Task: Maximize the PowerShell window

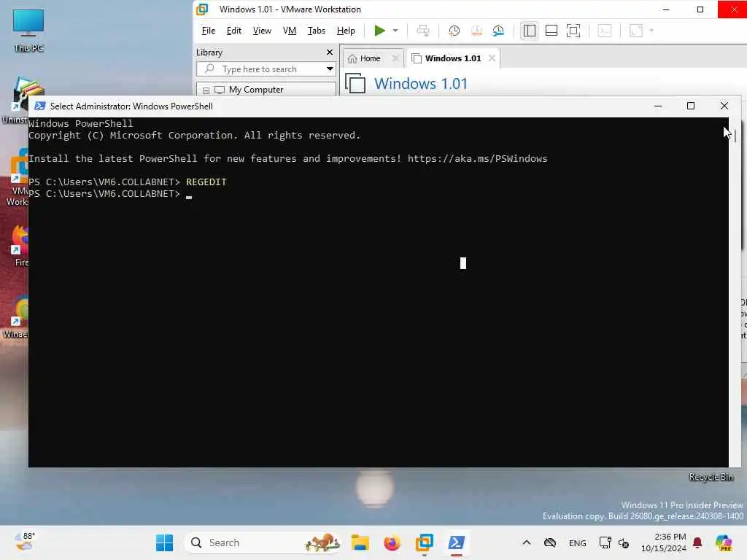Action: click(x=691, y=106)
